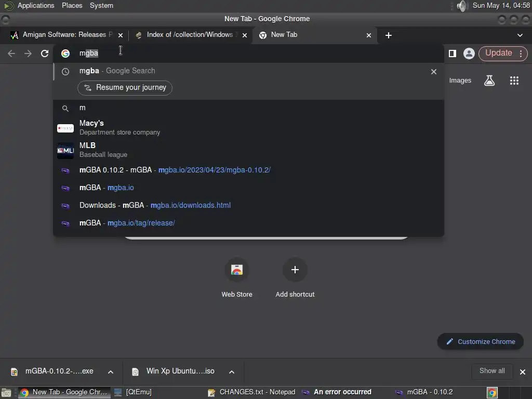Screen dimensions: 532x399
Task: Select the mgba Google Search suggestion
Action: coord(248,71)
